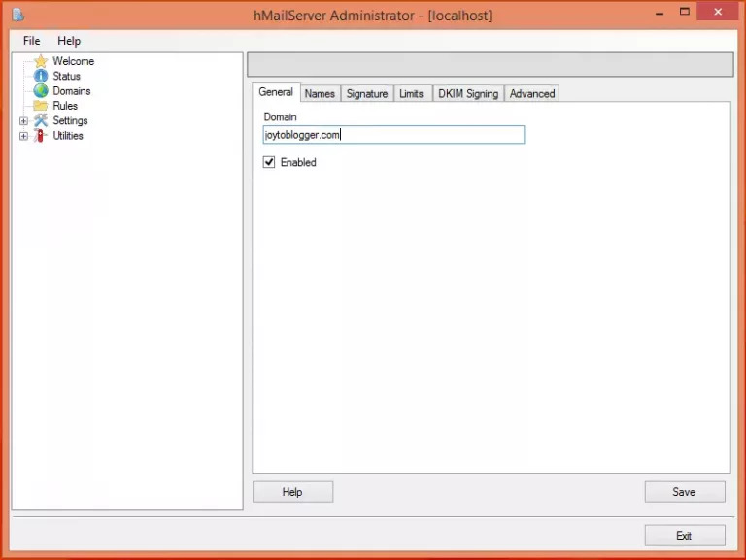The width and height of the screenshot is (746, 560).
Task: Open the Help menu
Action: point(69,41)
